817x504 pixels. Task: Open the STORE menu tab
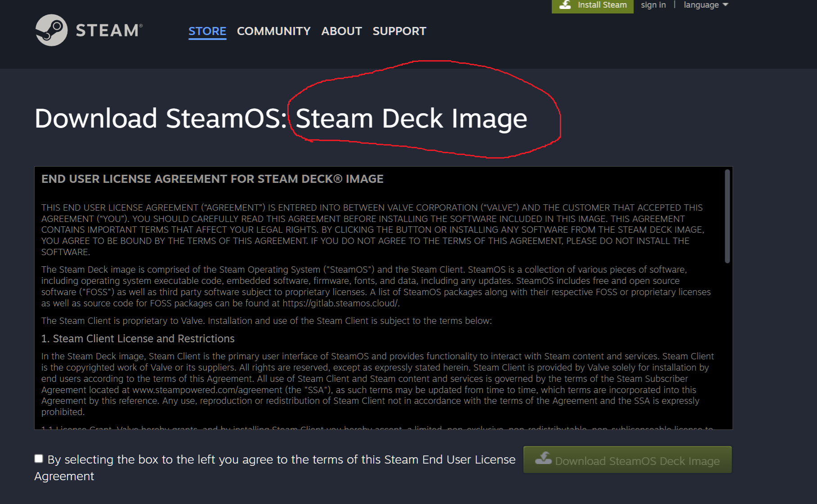(207, 31)
